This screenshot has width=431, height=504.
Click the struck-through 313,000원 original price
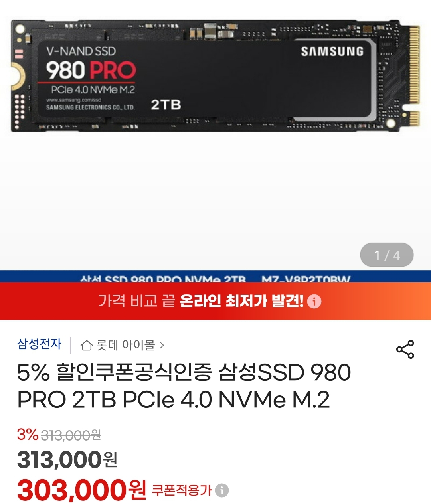71,435
